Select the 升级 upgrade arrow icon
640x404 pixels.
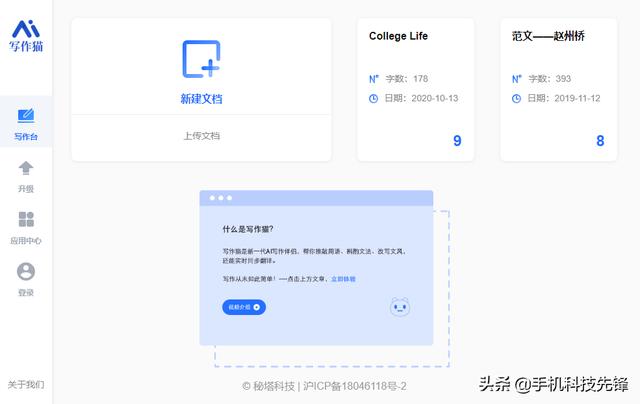pyautogui.click(x=26, y=168)
